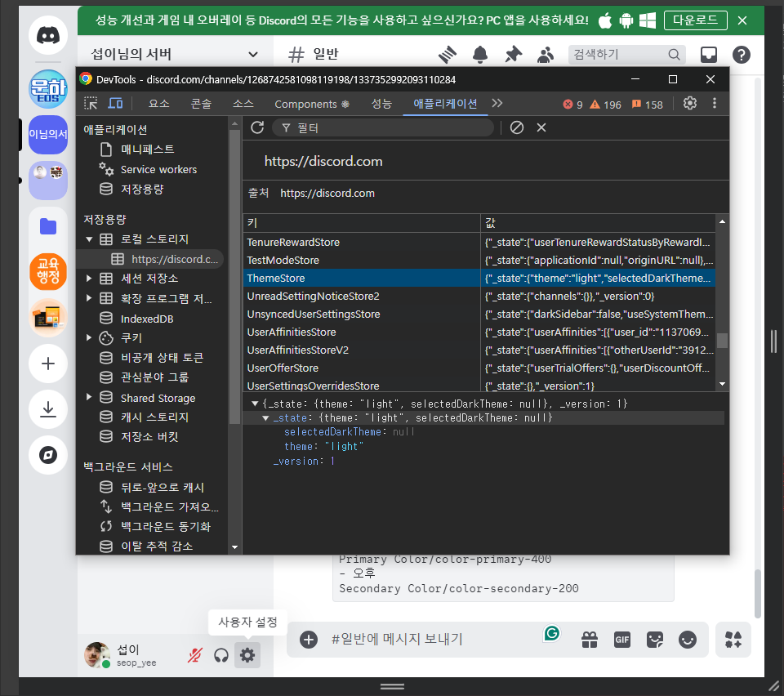Refresh the local storage table
784x696 pixels.
(257, 127)
